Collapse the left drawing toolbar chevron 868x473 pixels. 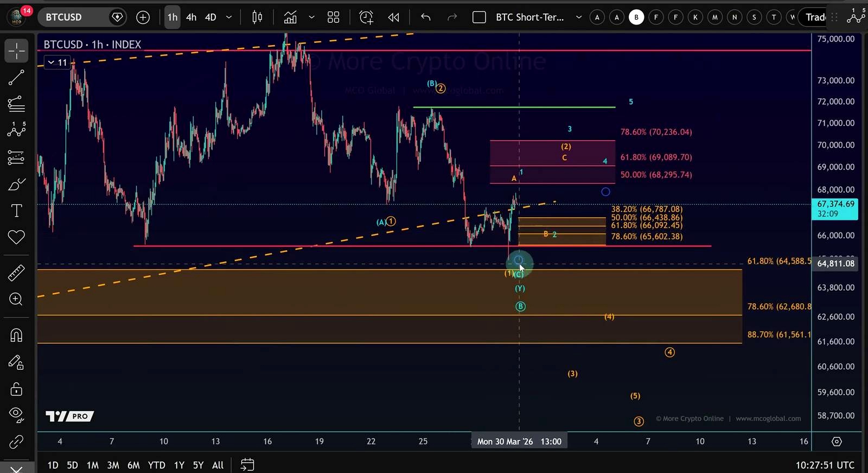[x=16, y=468]
